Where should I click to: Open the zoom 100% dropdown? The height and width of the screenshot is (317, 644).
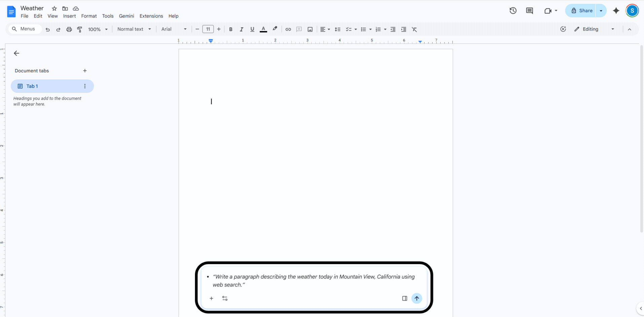pyautogui.click(x=98, y=29)
